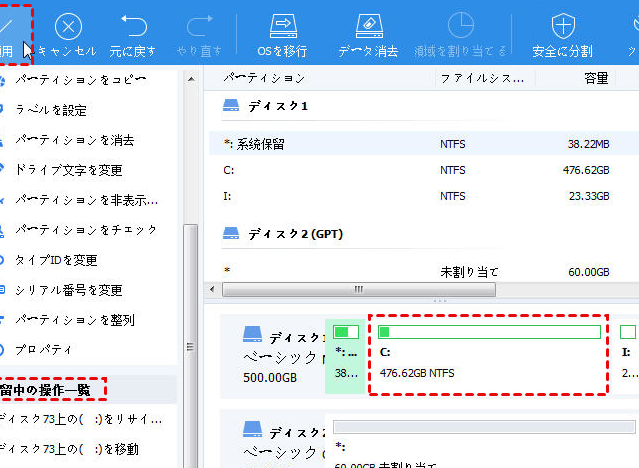The width and height of the screenshot is (639, 468).
Task: Choose ドライブ文字を変更 option
Action: 68,170
